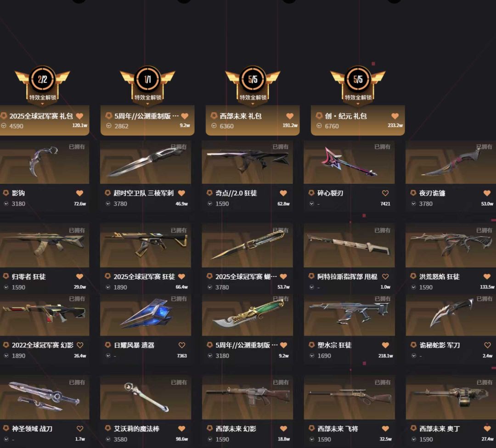This screenshot has width=496, height=448.
Task: Open the 奇点//2.0 狂徒 skin title
Action: (237, 193)
